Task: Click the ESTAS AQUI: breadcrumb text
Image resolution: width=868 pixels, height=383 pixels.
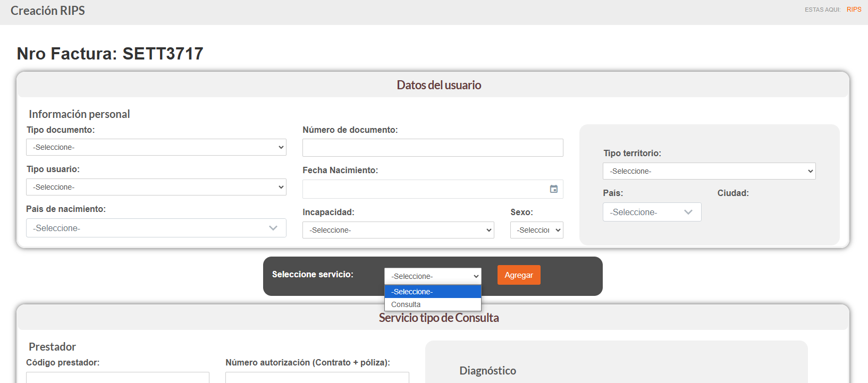Action: pos(822,10)
